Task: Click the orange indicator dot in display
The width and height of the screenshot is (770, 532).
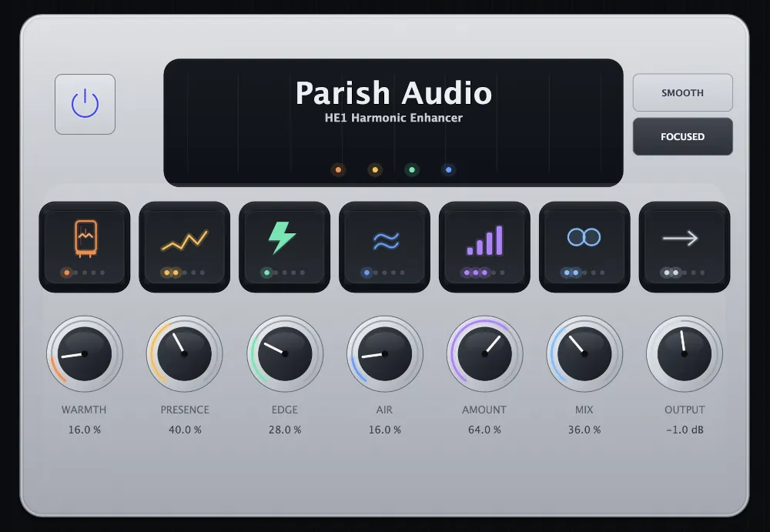Action: 338,170
